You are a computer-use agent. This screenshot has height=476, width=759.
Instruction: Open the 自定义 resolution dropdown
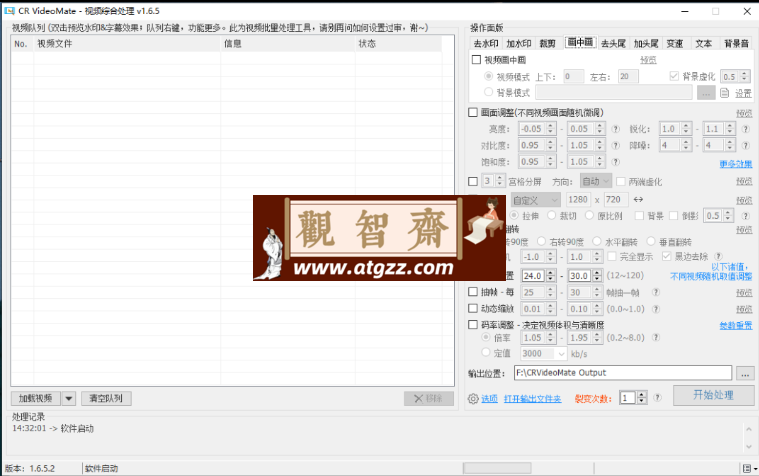535,200
